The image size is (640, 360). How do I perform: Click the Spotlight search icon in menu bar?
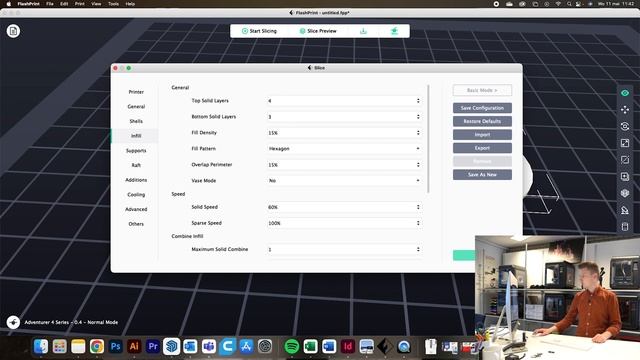tap(569, 4)
